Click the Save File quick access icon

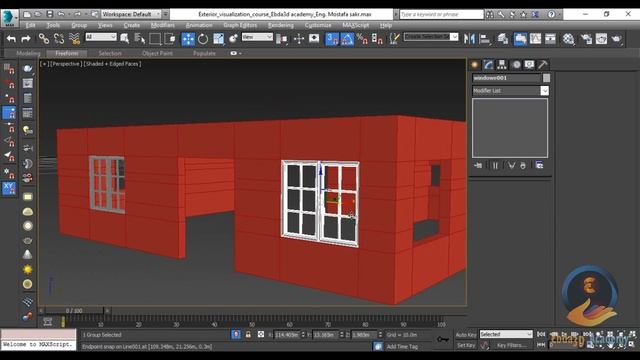pos(50,14)
